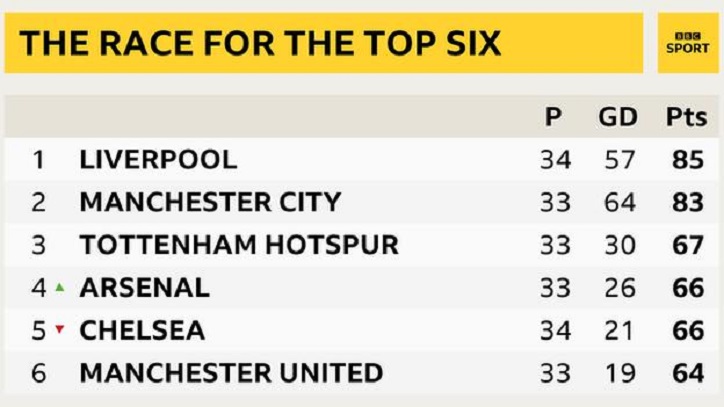This screenshot has width=724, height=407.
Task: Click the GD column header
Action: 618,117
